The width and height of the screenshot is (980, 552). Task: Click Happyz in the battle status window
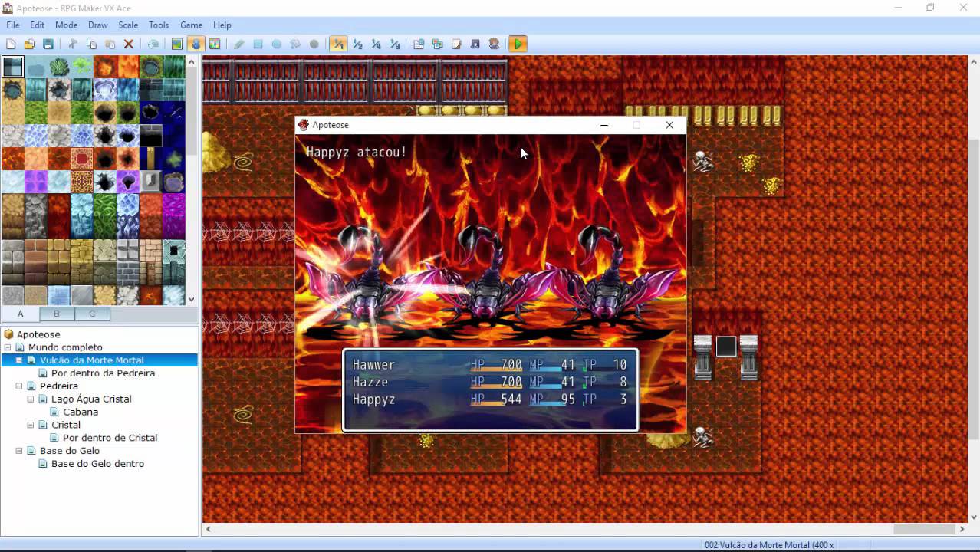(373, 399)
